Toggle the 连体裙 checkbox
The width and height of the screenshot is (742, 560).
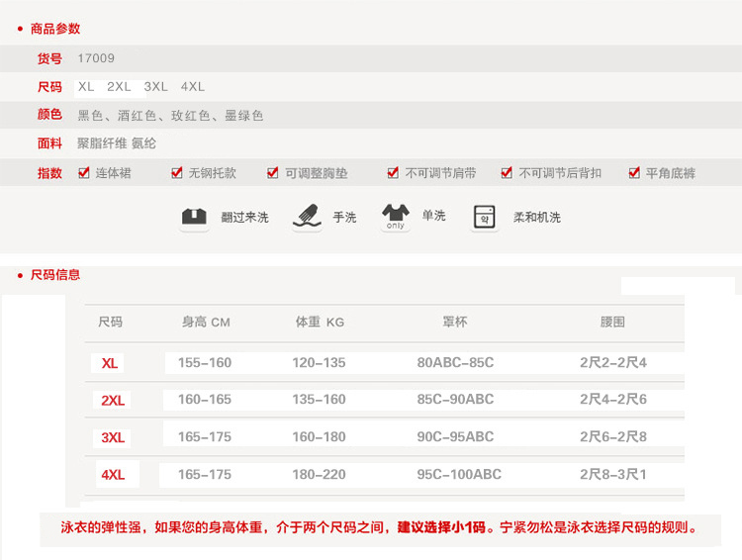[84, 173]
